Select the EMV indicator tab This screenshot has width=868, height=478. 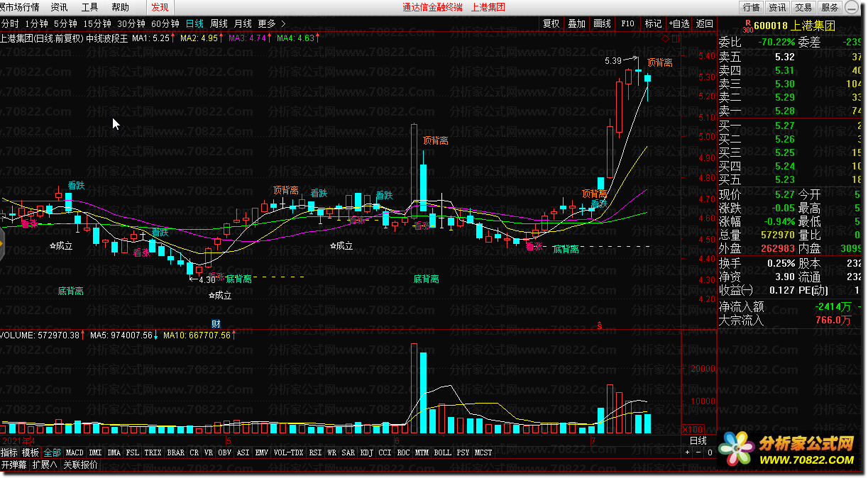[262, 452]
